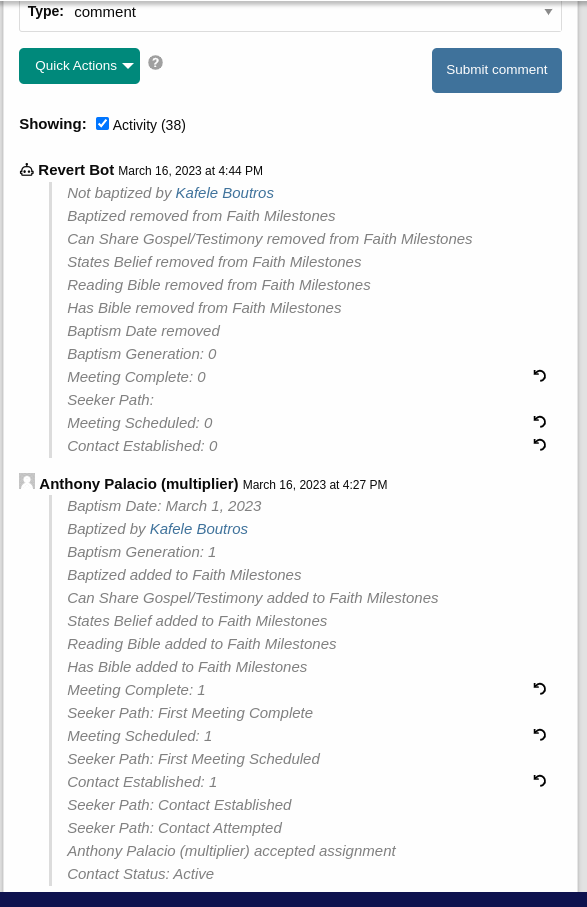Click the Activity (38) label text
This screenshot has width=587, height=907.
[149, 125]
